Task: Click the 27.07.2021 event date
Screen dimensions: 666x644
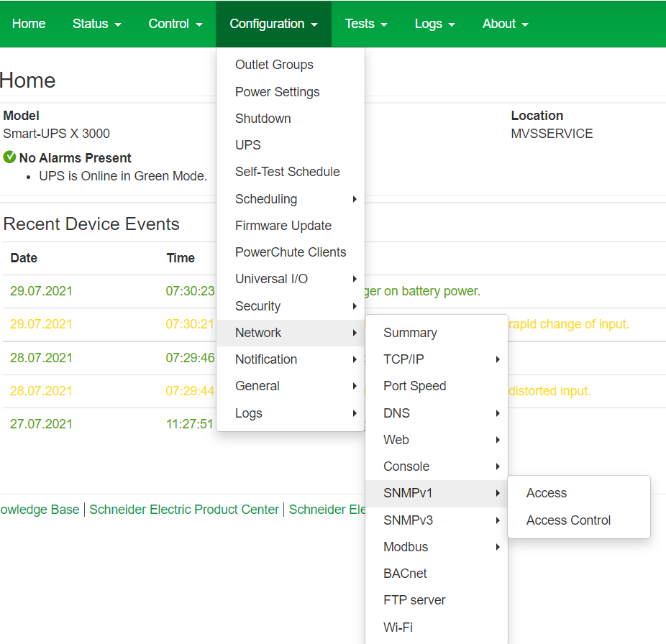Action: pos(41,424)
